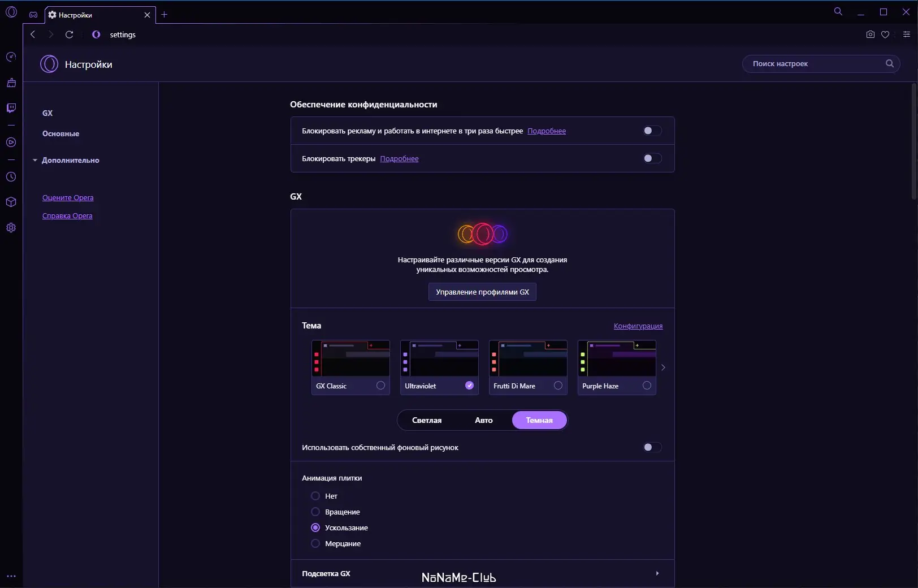Open GX Control speedometer in sidebar
This screenshot has width=918, height=588.
(x=11, y=57)
